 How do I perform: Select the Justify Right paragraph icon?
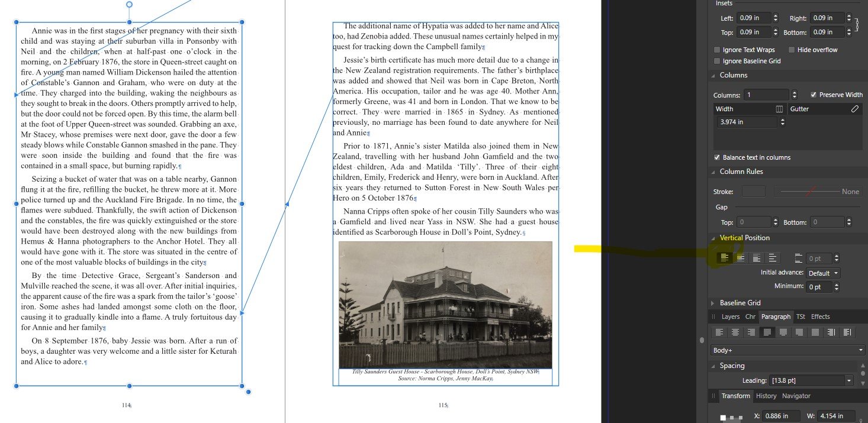[799, 332]
